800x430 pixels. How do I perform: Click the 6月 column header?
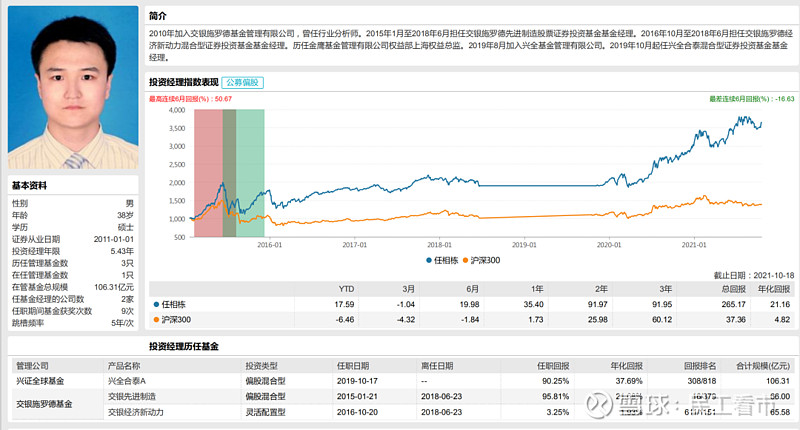(x=472, y=289)
